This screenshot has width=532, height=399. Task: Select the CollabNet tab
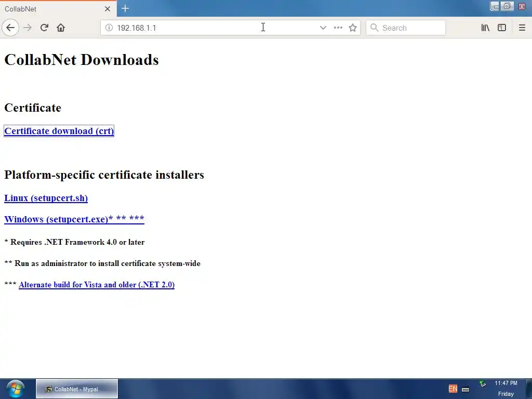pyautogui.click(x=58, y=9)
